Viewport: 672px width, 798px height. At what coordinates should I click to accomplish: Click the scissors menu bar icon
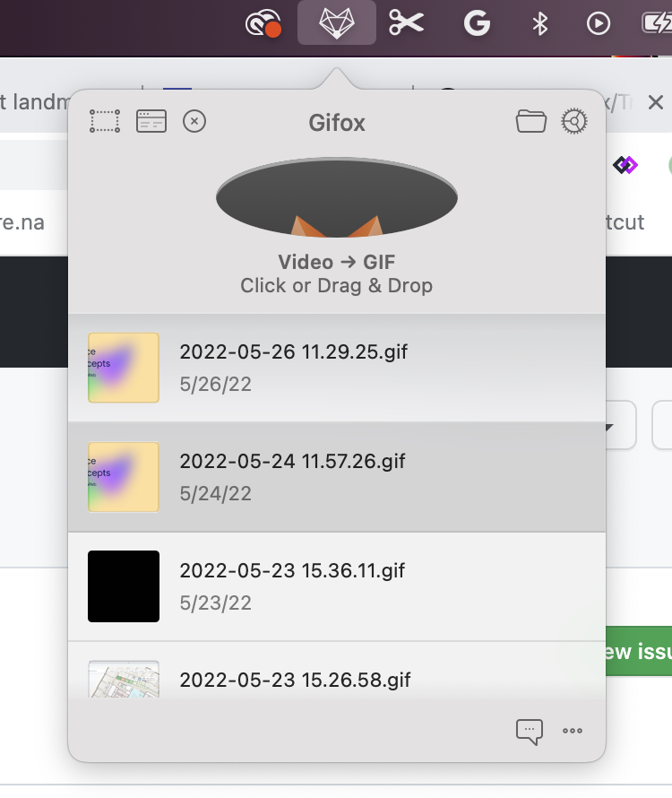pyautogui.click(x=406, y=23)
